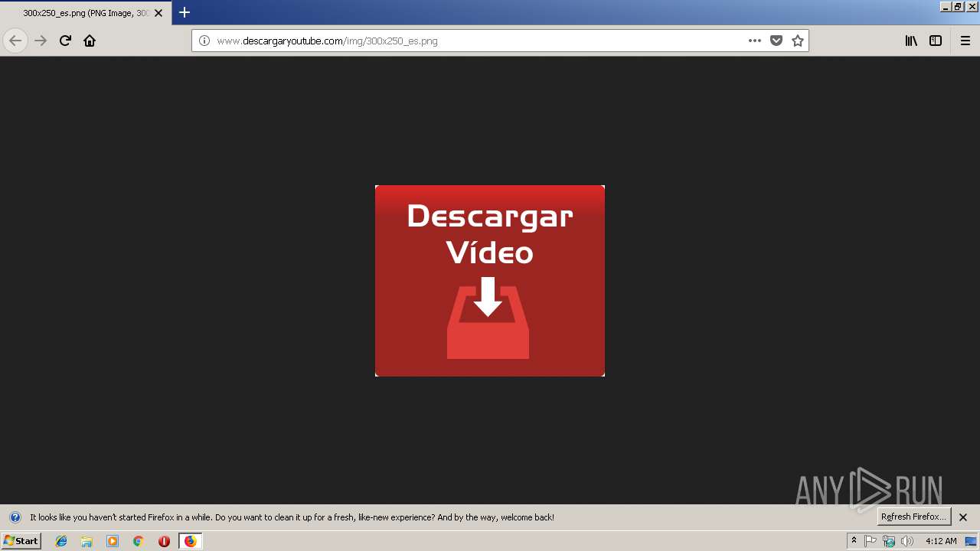Open the Firefox hamburger menu
980x551 pixels.
tap(965, 41)
